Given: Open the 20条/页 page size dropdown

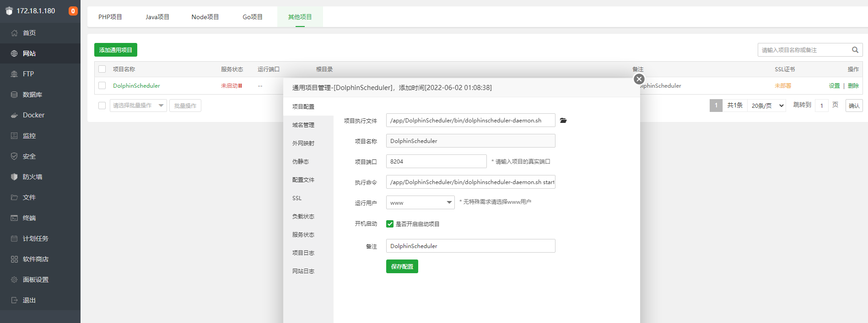Looking at the screenshot, I should [x=767, y=106].
